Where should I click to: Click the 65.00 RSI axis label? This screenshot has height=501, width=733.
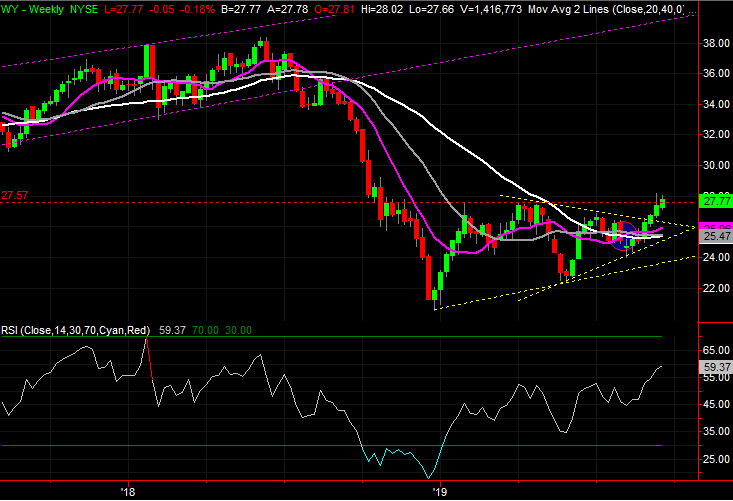coord(716,350)
